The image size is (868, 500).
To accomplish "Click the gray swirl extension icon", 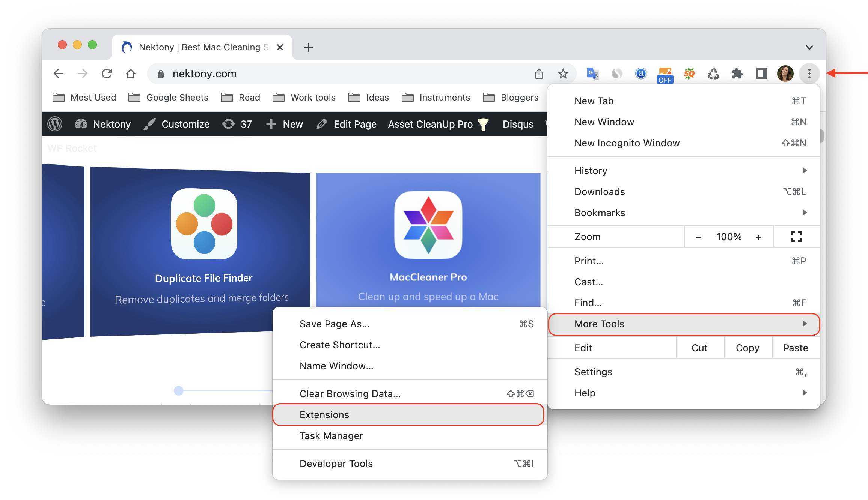I will (x=617, y=74).
